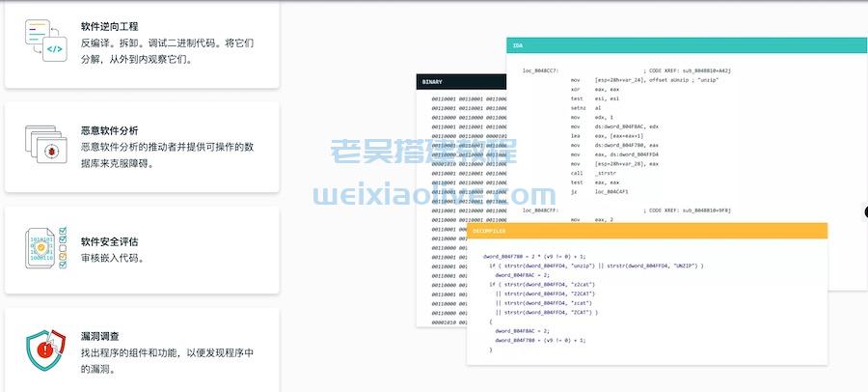The height and width of the screenshot is (392, 868).
Task: Click the software security assessment checklist icon
Action: pos(46,248)
